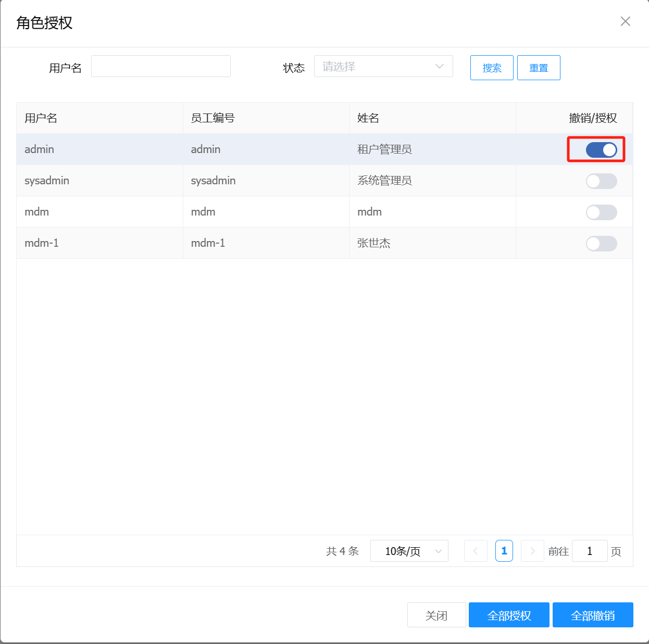Go to previous page arrow

tap(476, 551)
